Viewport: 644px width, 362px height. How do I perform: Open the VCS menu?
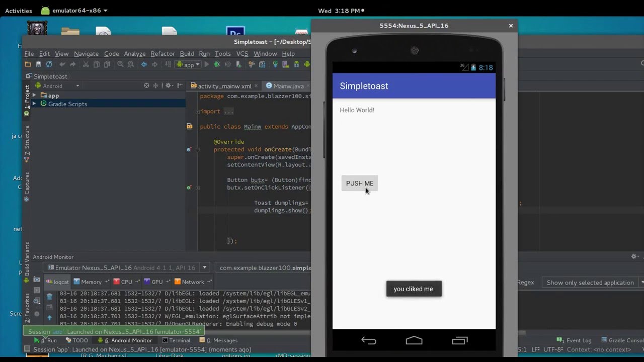[242, 53]
